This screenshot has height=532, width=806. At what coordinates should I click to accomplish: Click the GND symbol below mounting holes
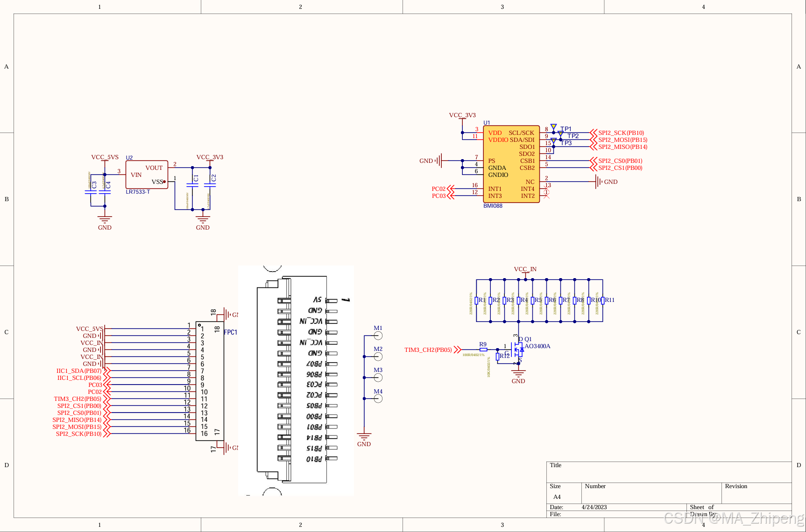pos(364,438)
